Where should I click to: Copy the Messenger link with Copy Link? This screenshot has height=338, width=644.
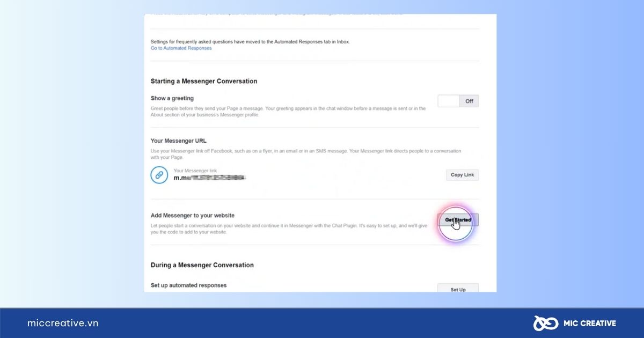[462, 175]
